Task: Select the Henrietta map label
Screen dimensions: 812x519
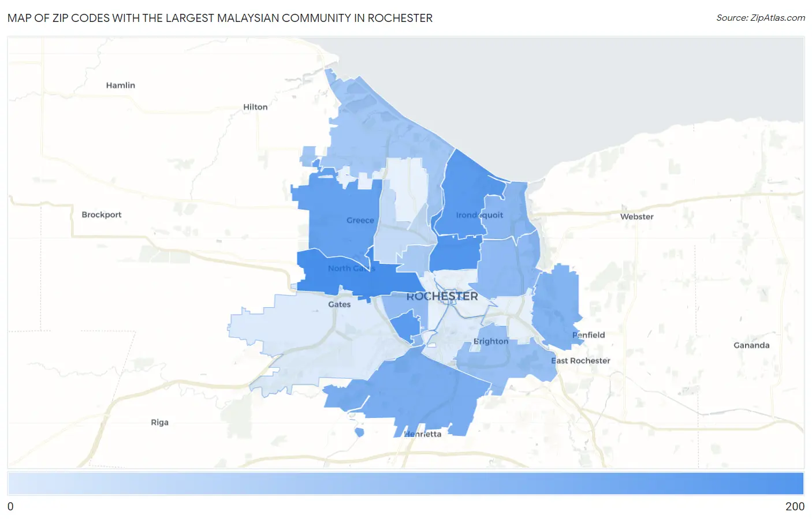Action: pyautogui.click(x=423, y=434)
